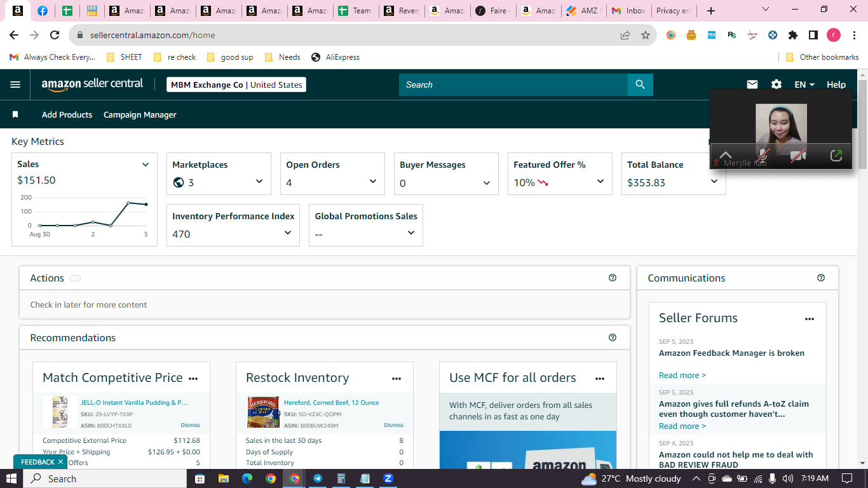The image size is (868, 488).
Task: Switch to the Team browser tab
Action: tap(355, 11)
